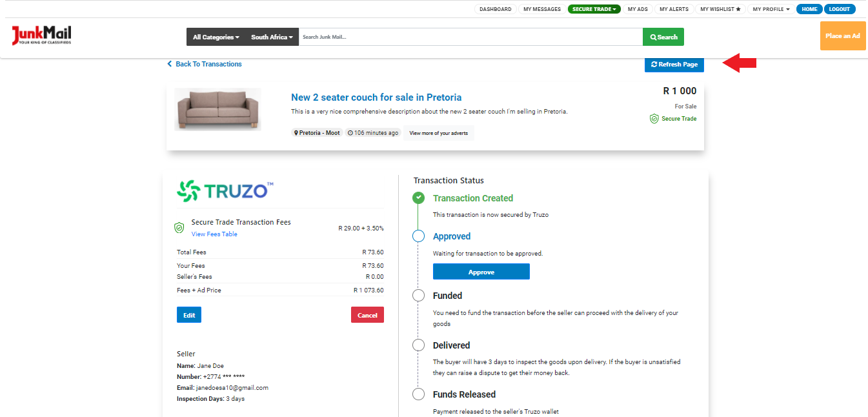Open the South Africa region dropdown
Image resolution: width=868 pixels, height=417 pixels.
271,37
